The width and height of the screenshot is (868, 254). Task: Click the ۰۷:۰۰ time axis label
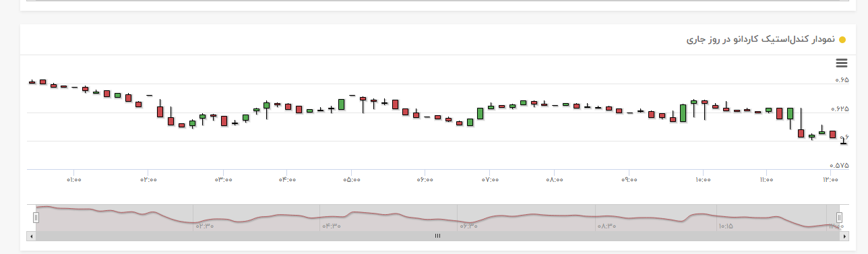491,180
